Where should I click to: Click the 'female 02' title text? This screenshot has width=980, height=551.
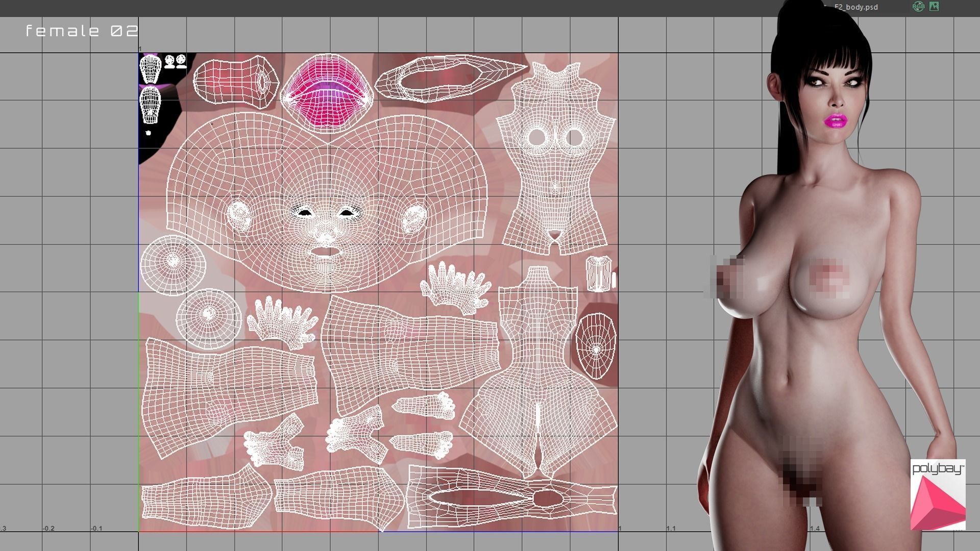[x=82, y=31]
